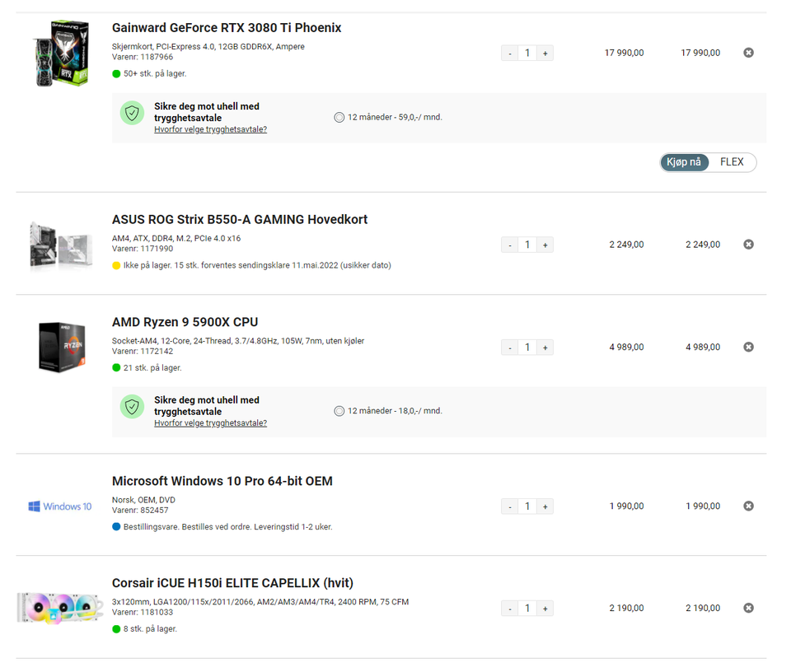
Task: Remove Gainward GeForce RTX 3080 Ti from cart
Action: point(748,53)
